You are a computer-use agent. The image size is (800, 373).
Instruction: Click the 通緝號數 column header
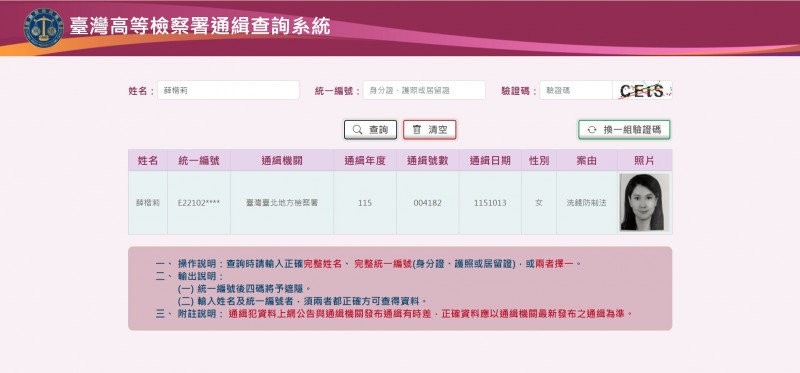point(428,160)
